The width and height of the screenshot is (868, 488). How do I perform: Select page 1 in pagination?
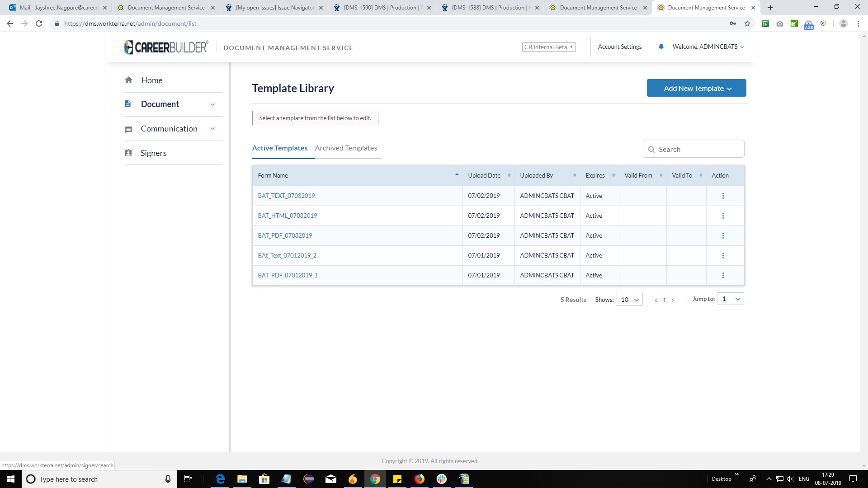point(664,300)
